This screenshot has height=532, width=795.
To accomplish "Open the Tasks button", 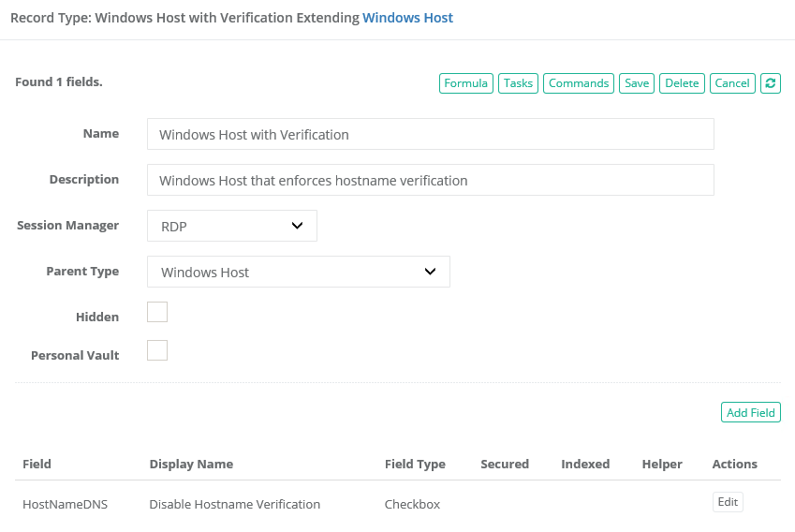I will [518, 83].
